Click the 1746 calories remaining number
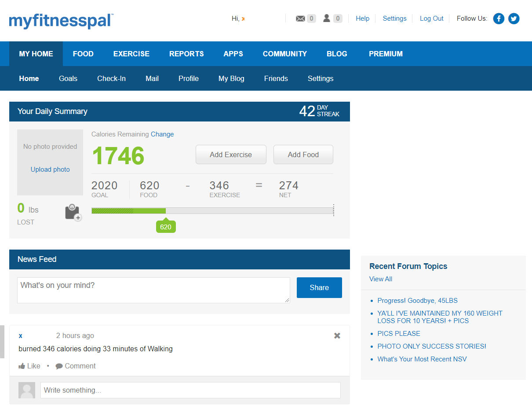The height and width of the screenshot is (412, 532). 118,156
